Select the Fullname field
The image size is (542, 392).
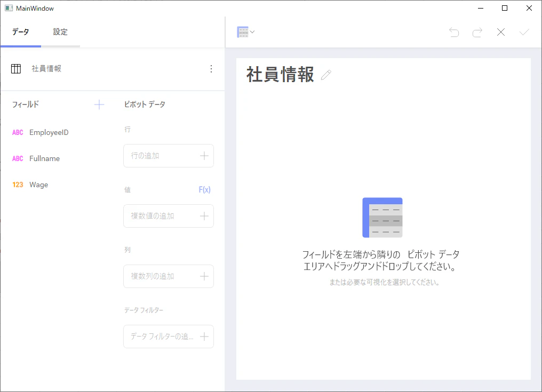point(45,159)
